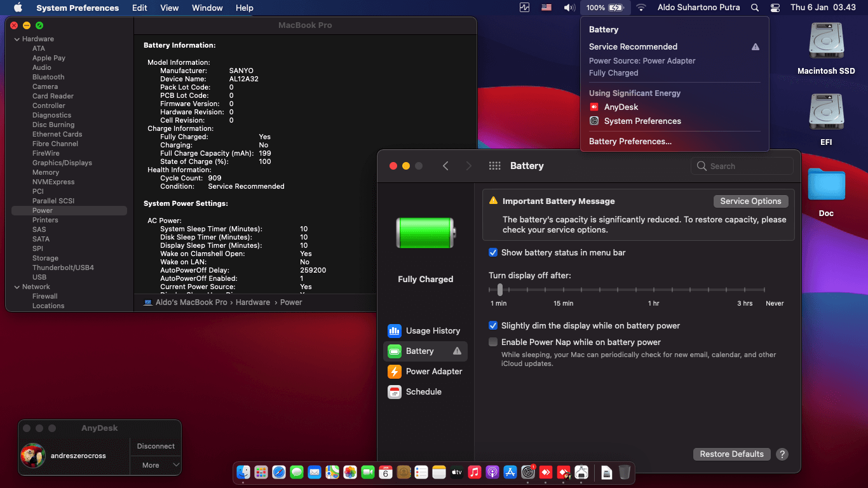
Task: Open Control Center from the menu bar
Action: click(775, 8)
